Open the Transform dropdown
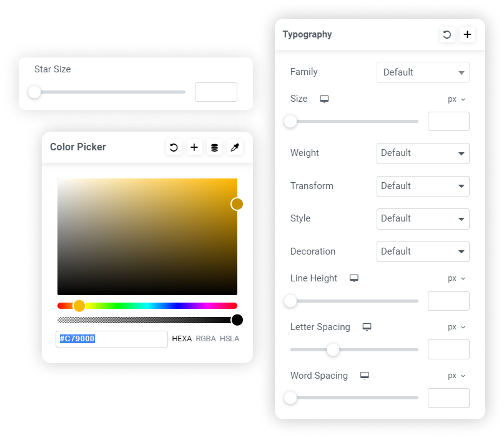 pyautogui.click(x=423, y=186)
